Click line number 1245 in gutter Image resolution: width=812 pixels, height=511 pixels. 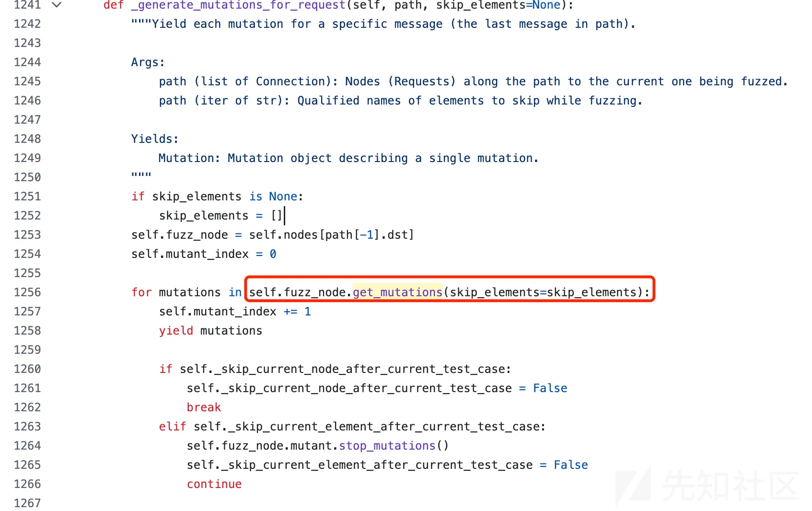[27, 81]
